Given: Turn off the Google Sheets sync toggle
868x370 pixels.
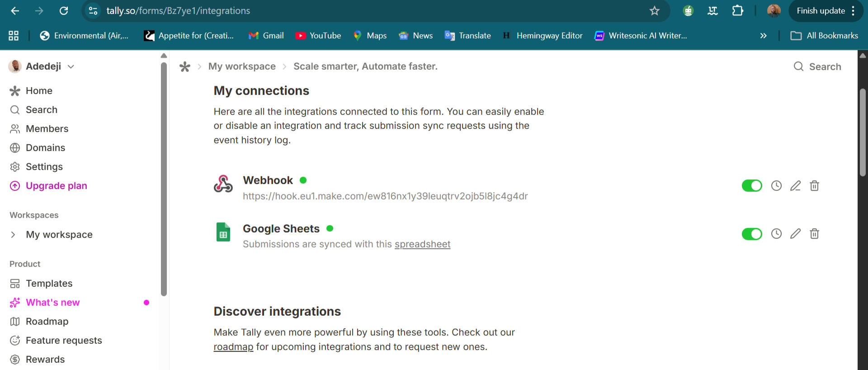Looking at the screenshot, I should click(752, 234).
